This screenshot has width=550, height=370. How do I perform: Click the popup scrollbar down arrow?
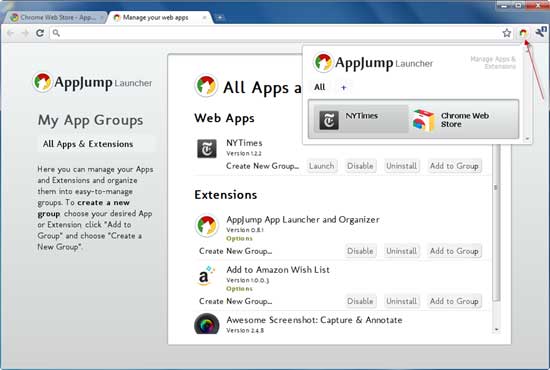coord(527,139)
